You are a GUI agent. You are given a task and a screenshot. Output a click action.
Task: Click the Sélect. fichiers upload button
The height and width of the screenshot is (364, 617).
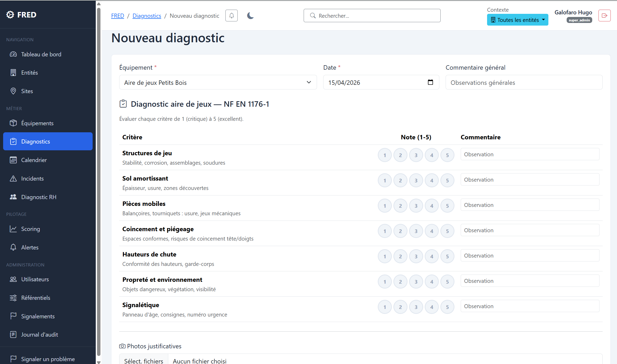click(x=143, y=361)
